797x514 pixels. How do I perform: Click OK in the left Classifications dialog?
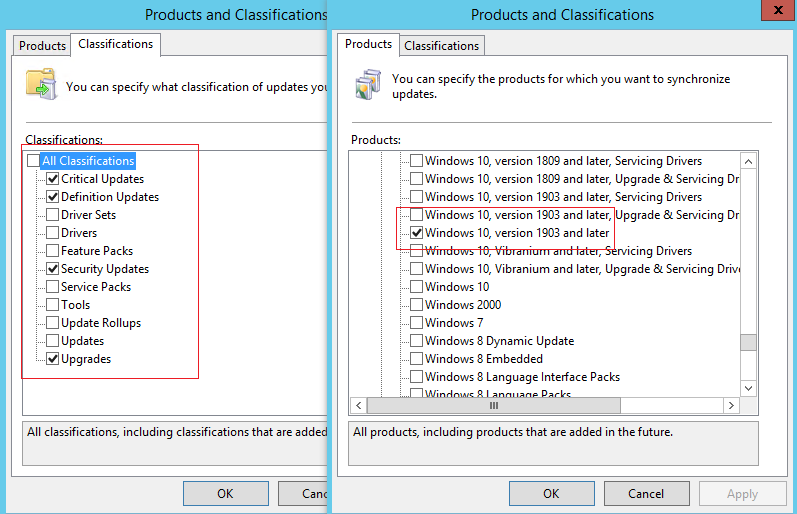[226, 494]
